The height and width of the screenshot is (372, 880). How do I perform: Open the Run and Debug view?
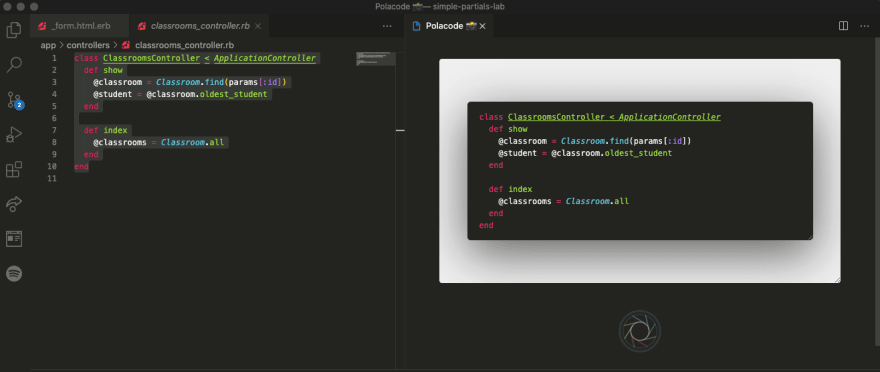[x=14, y=135]
